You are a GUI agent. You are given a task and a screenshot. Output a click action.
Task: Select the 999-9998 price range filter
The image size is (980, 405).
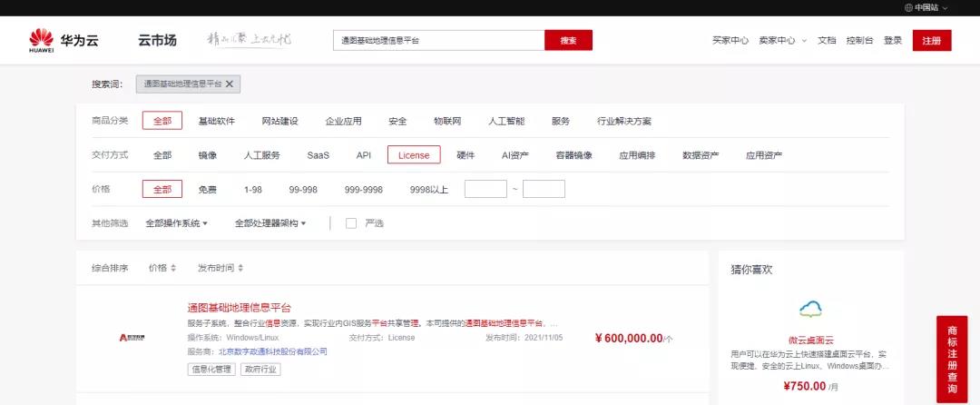[x=363, y=190]
